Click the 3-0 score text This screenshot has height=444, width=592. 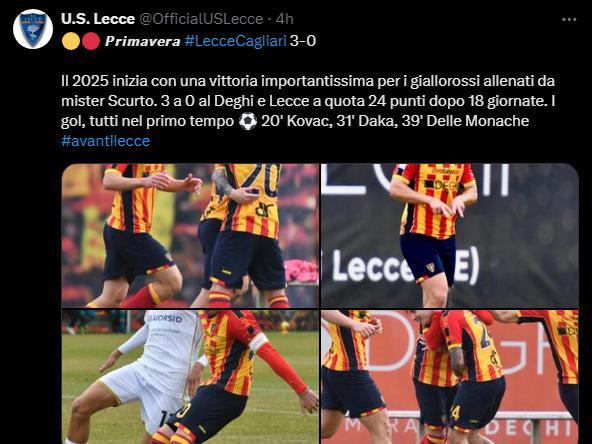tap(303, 41)
